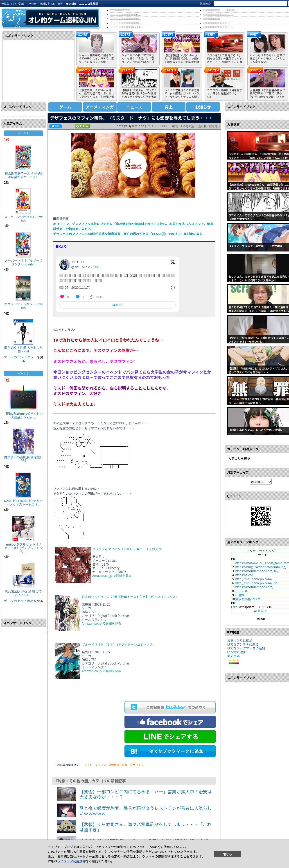Open the 月を選択 monthly archive dropdown
This screenshot has width=289, height=868.
point(260,482)
